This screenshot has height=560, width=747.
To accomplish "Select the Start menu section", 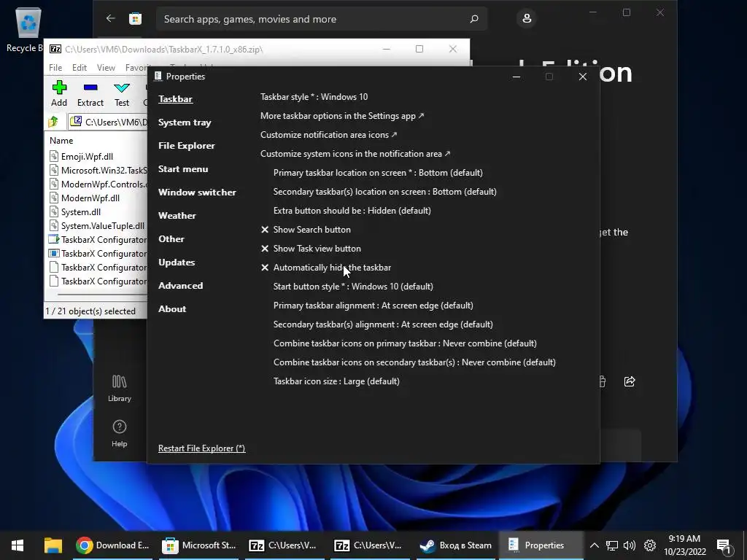I will [183, 169].
